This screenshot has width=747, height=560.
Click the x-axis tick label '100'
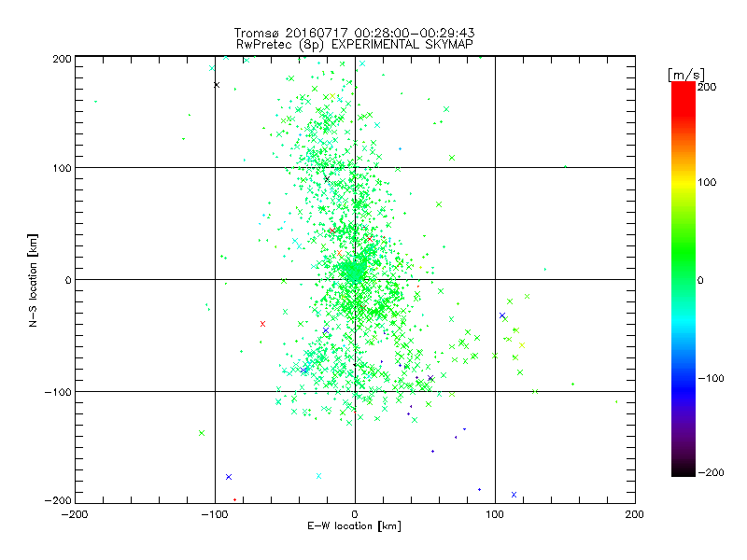[495, 515]
